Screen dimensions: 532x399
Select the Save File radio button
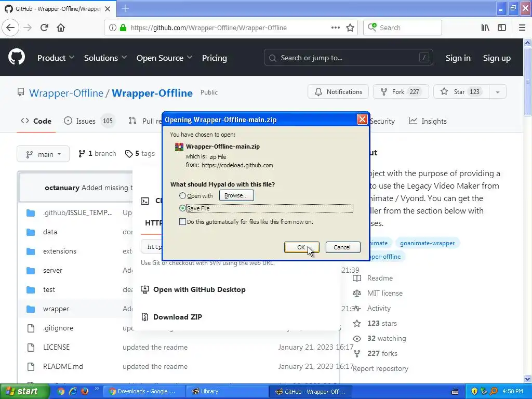[182, 208]
